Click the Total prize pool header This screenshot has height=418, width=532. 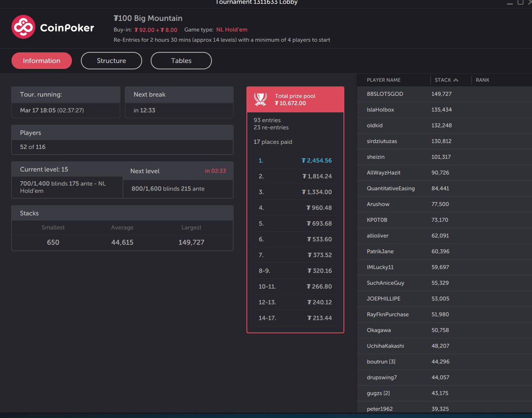tap(295, 100)
